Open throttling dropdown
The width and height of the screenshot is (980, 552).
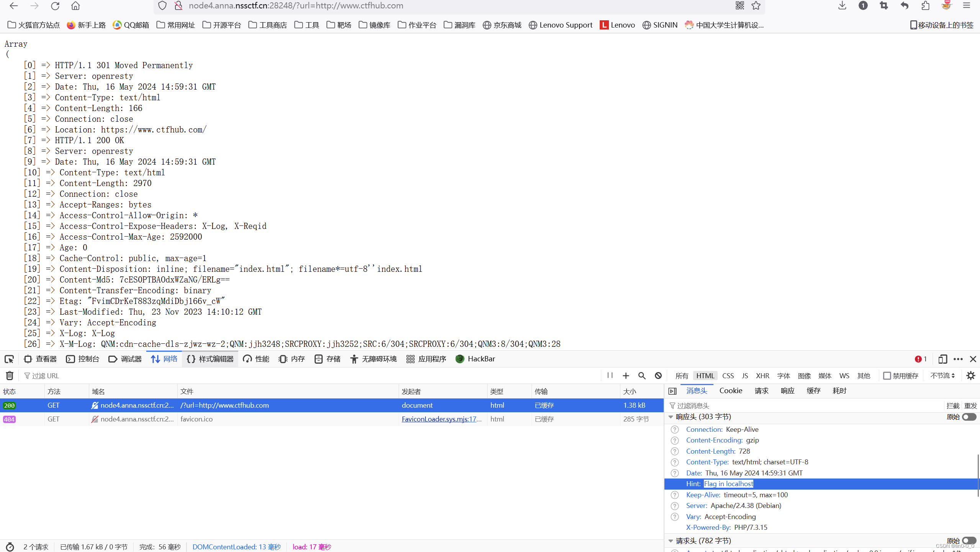(x=942, y=376)
